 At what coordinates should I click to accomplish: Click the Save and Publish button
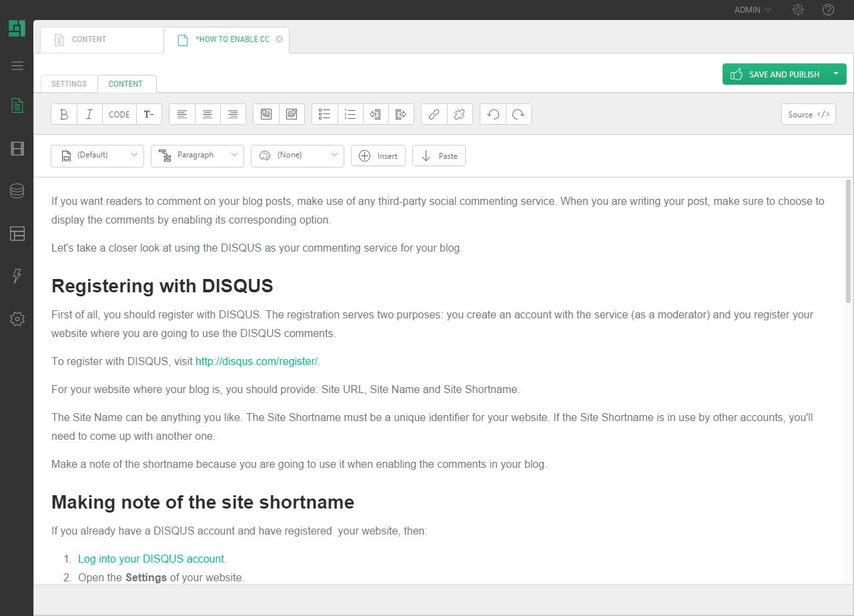[775, 74]
